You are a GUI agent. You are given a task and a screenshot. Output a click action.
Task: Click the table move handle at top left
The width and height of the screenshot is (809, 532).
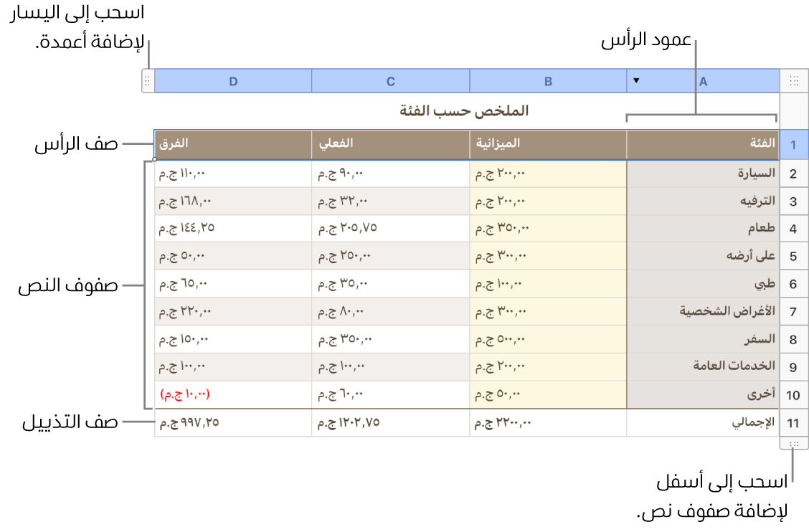pyautogui.click(x=148, y=81)
